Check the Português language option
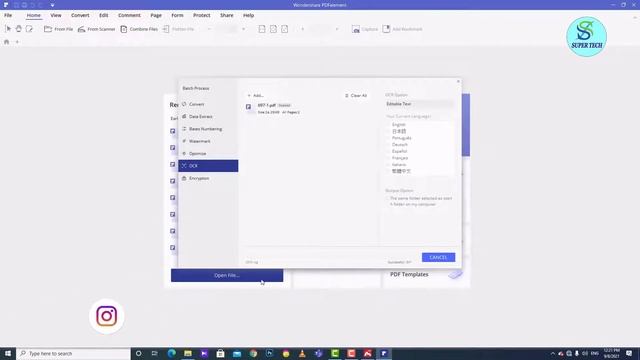 tap(389, 138)
